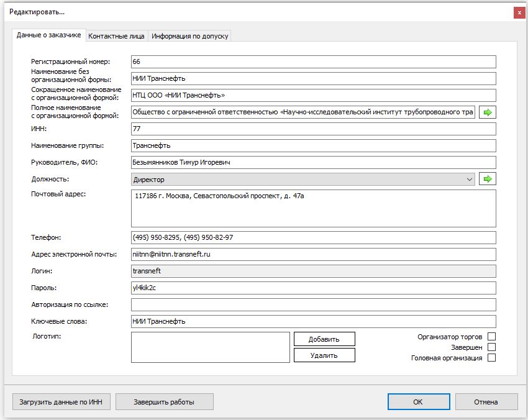
Task: Toggle the Завершен checkbox
Action: [x=491, y=347]
